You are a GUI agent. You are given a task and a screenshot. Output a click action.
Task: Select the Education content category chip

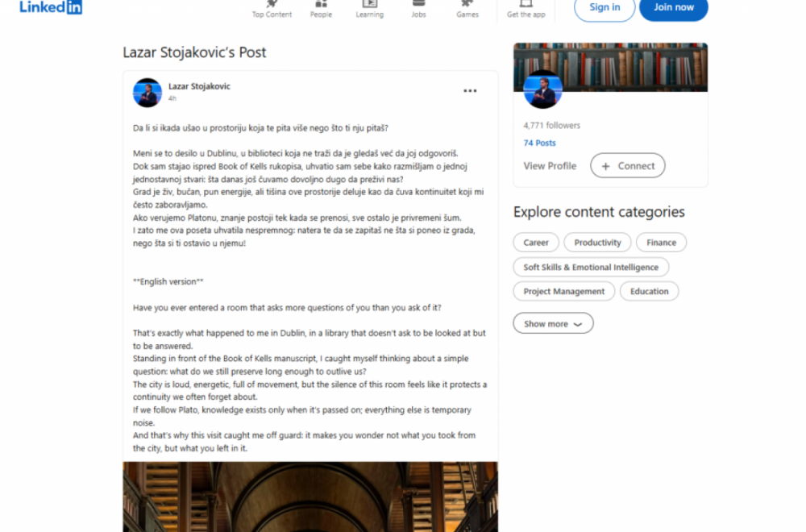tap(649, 291)
